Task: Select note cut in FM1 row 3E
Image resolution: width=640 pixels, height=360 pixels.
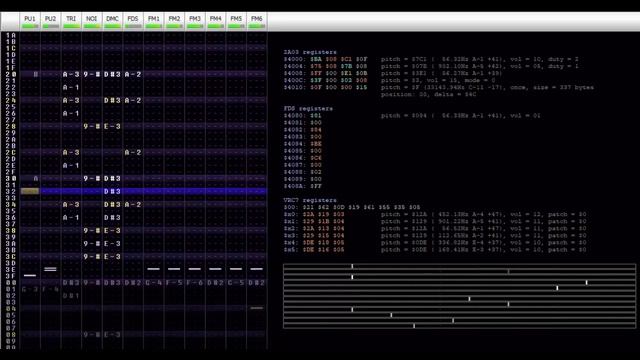Action: [153, 269]
